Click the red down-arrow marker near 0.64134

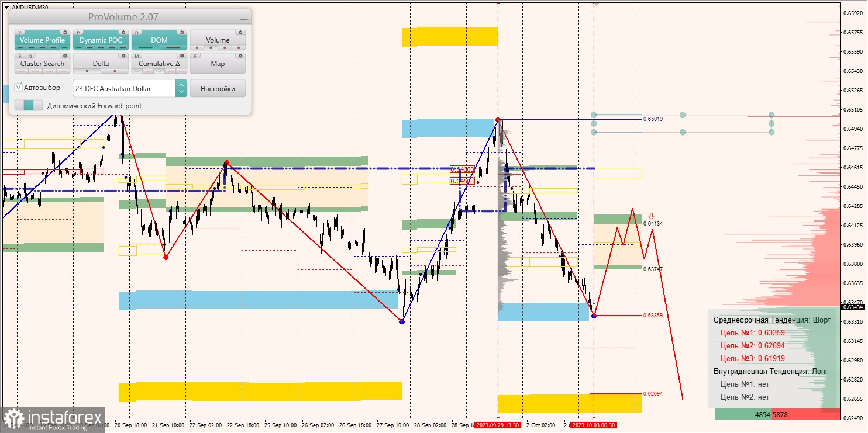651,216
